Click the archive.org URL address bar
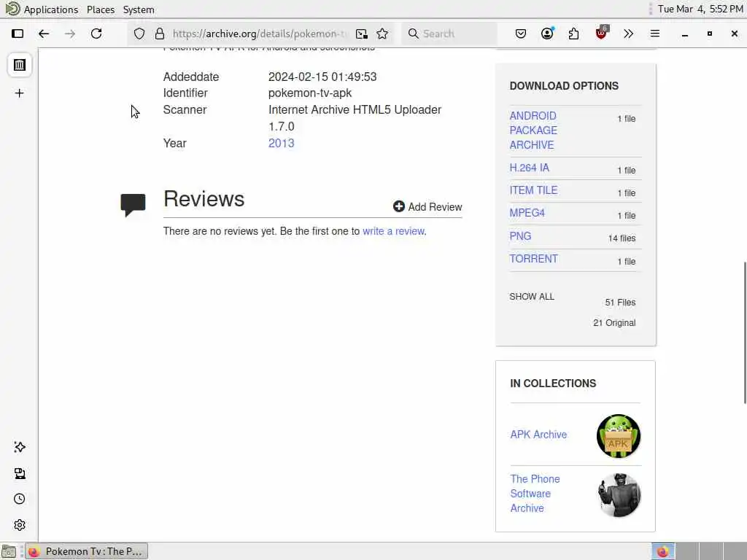The height and width of the screenshot is (560, 747). click(x=260, y=34)
